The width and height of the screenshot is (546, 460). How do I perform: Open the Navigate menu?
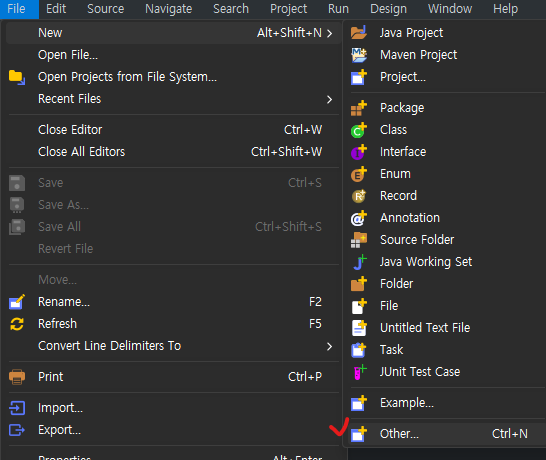169,9
